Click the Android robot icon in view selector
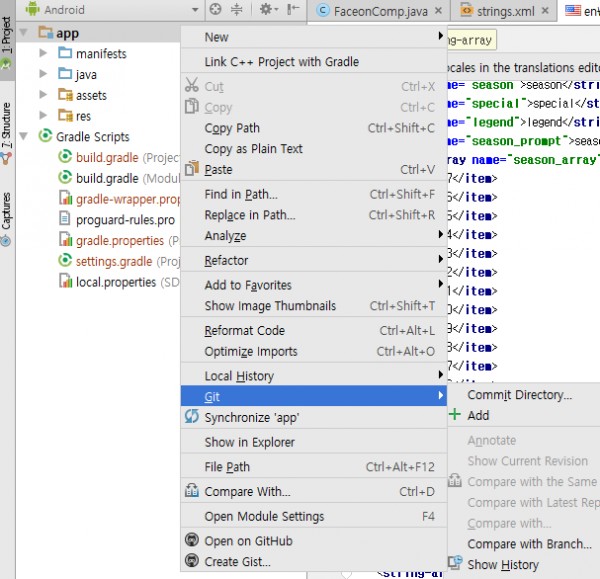The width and height of the screenshot is (600, 579). tap(33, 9)
